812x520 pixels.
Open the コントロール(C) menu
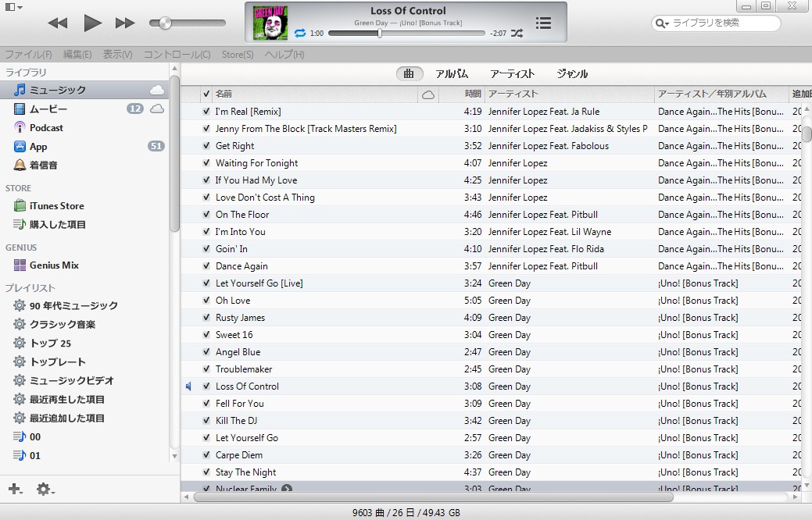point(177,55)
